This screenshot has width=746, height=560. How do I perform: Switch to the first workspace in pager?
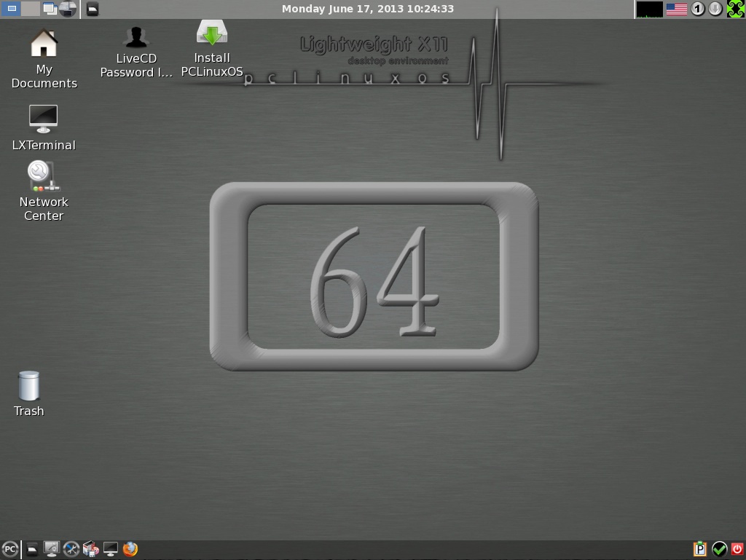pos(12,9)
